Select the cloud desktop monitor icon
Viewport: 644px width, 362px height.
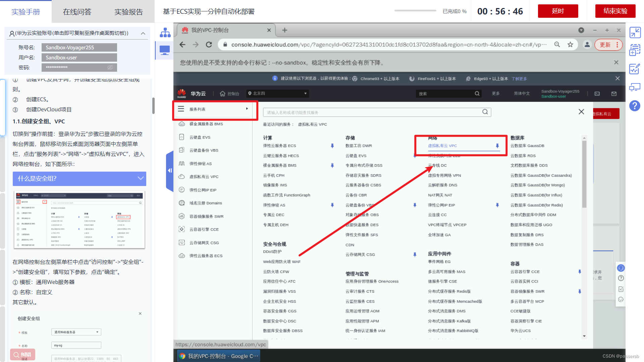[165, 50]
